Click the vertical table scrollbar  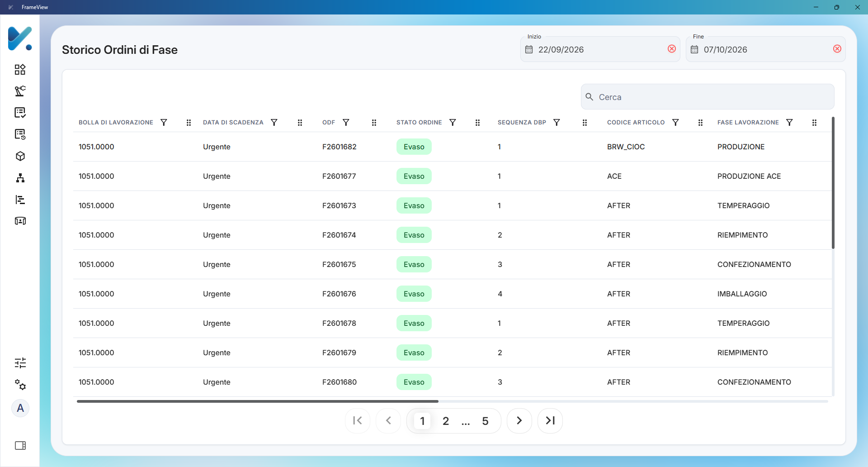(833, 183)
